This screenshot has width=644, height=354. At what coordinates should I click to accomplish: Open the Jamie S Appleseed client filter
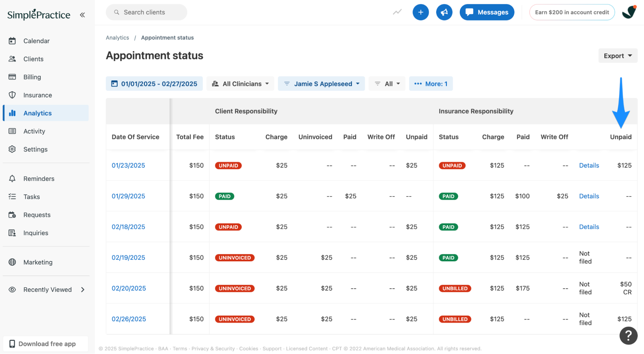(321, 84)
